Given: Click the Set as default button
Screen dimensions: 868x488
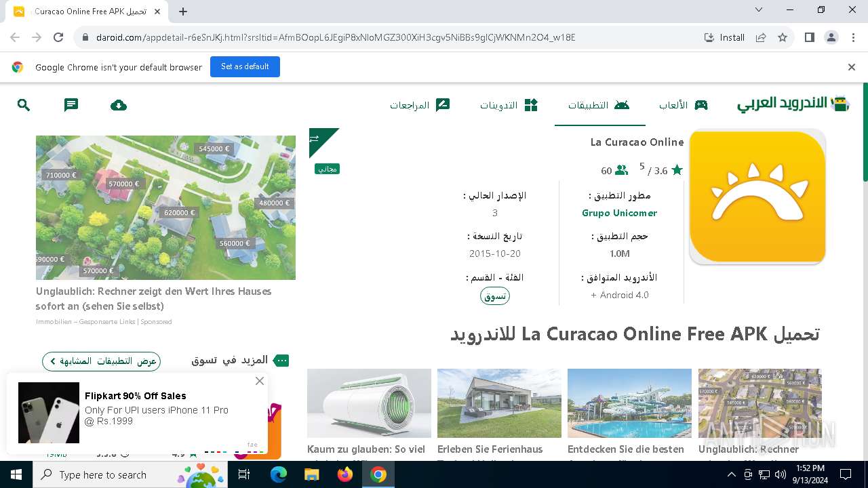Looking at the screenshot, I should pyautogui.click(x=245, y=66).
